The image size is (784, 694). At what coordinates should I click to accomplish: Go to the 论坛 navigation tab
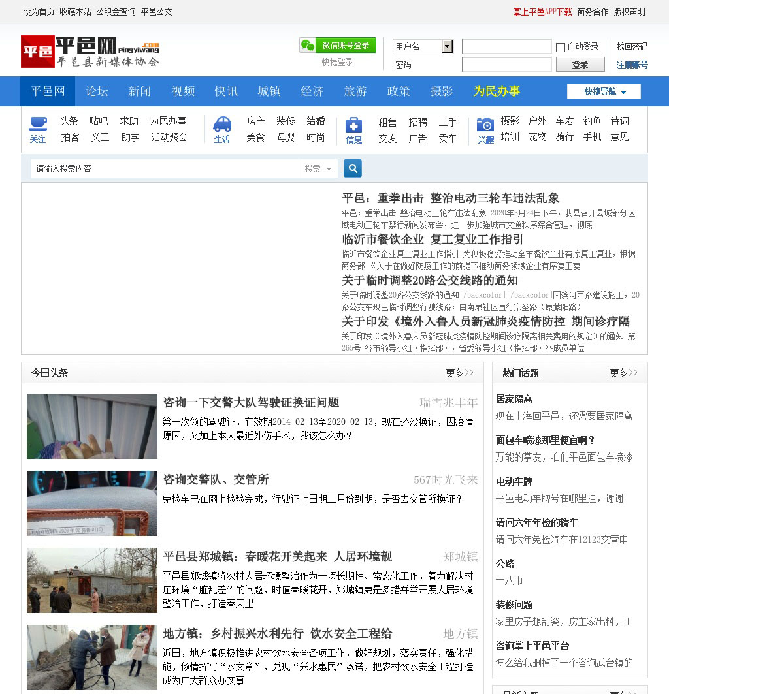click(x=97, y=91)
